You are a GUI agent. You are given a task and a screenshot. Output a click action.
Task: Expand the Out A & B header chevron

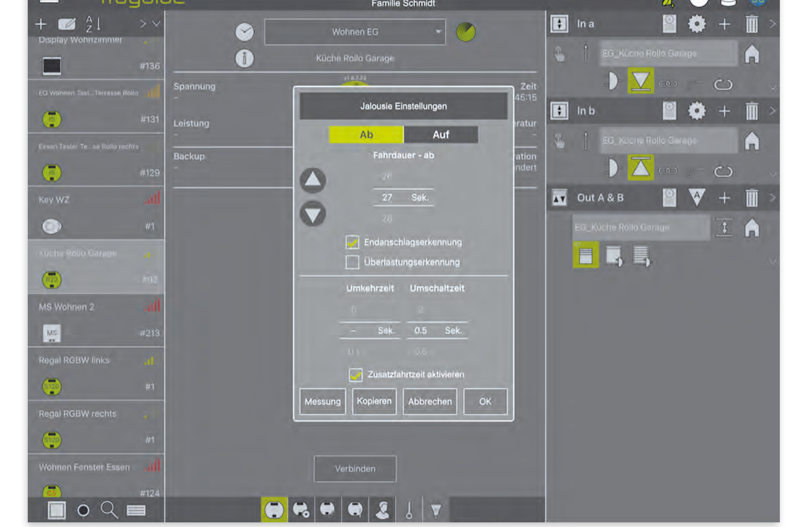click(773, 198)
